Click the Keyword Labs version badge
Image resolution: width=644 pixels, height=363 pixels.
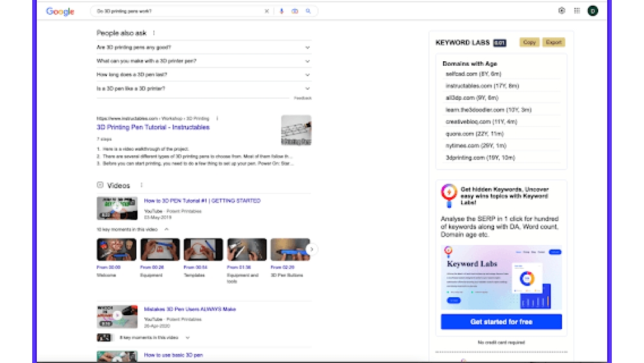500,43
